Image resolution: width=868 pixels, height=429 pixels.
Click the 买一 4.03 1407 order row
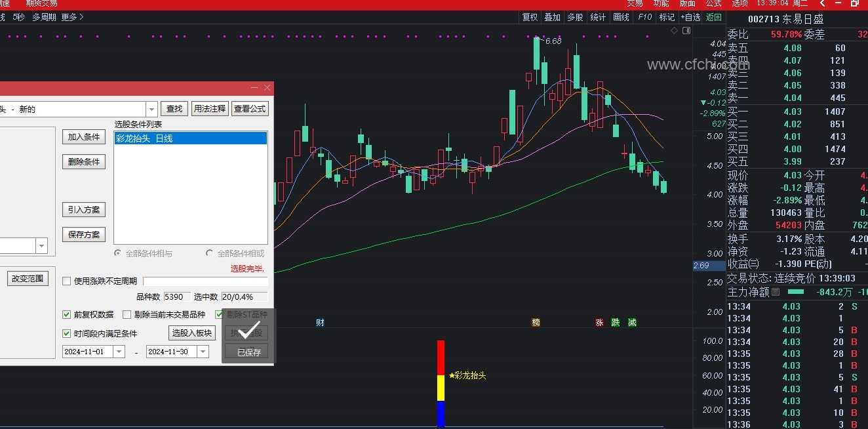(797, 112)
